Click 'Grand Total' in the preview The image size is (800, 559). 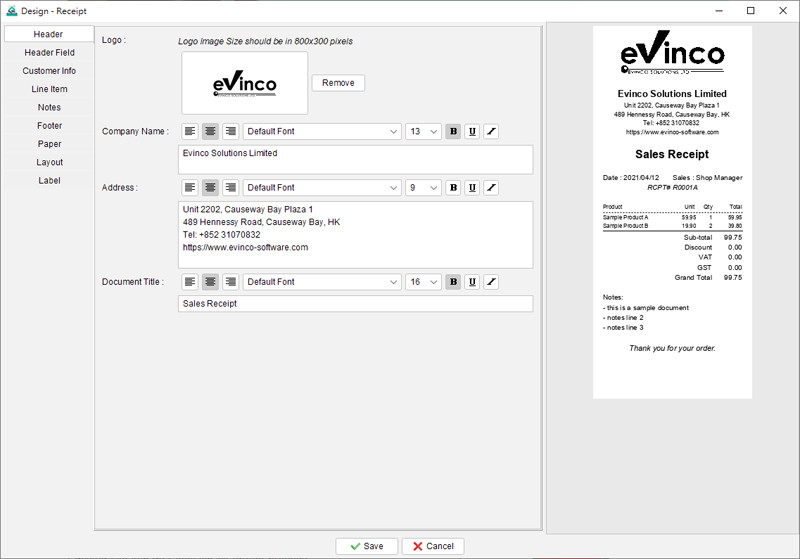click(693, 277)
